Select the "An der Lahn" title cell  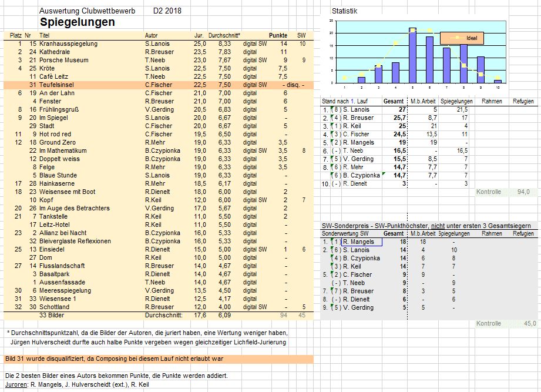[57, 93]
